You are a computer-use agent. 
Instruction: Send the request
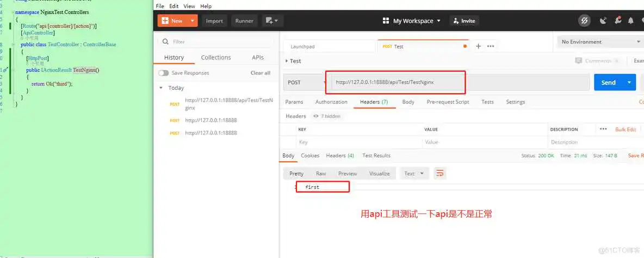coord(608,82)
